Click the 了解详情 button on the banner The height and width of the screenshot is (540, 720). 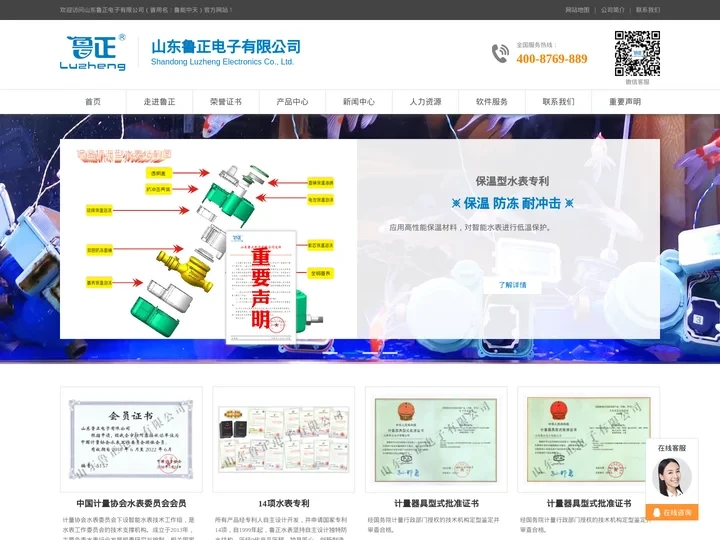(x=512, y=285)
